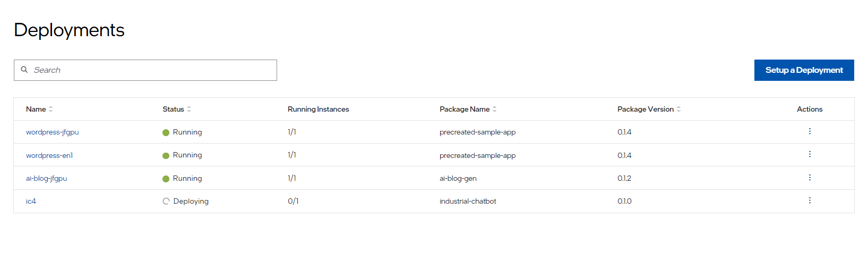Screen dimensions: 868x276
Task: Click sort arrows next to Package Name
Action: [x=495, y=109]
